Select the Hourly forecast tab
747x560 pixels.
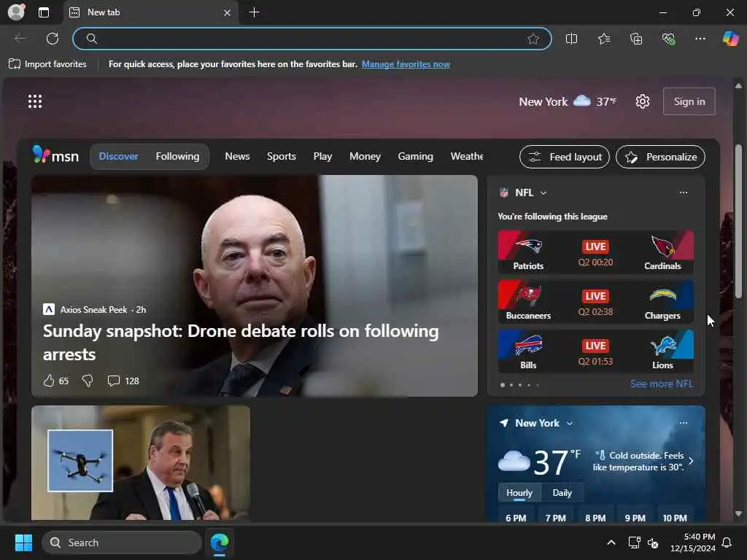click(519, 493)
